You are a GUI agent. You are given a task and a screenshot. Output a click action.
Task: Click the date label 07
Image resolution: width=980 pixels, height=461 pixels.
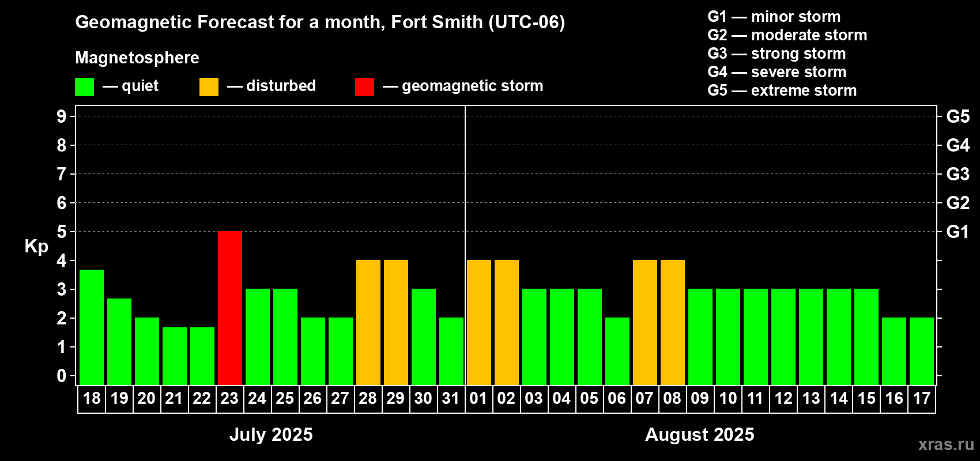[644, 398]
